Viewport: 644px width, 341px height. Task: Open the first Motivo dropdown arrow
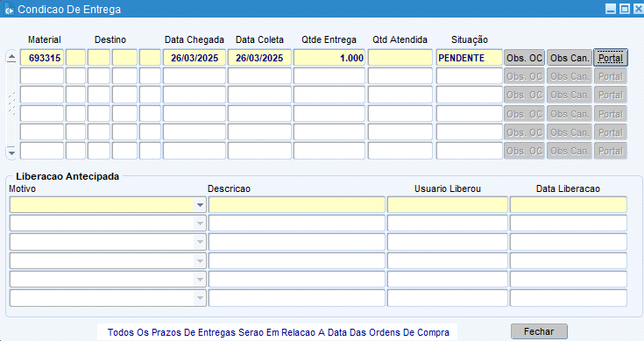(200, 205)
